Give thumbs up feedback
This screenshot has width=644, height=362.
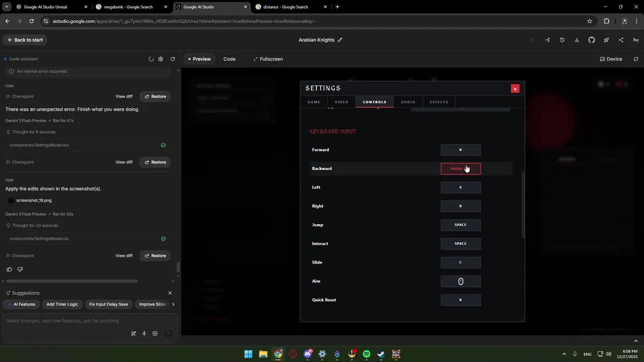click(x=9, y=269)
